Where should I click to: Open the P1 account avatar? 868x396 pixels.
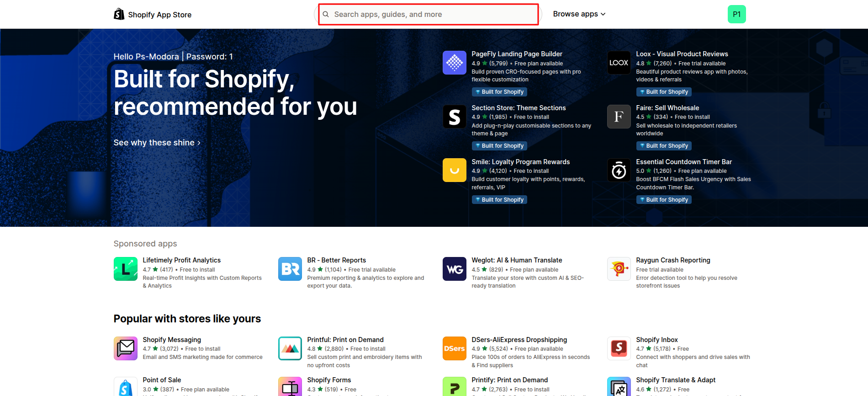(736, 14)
